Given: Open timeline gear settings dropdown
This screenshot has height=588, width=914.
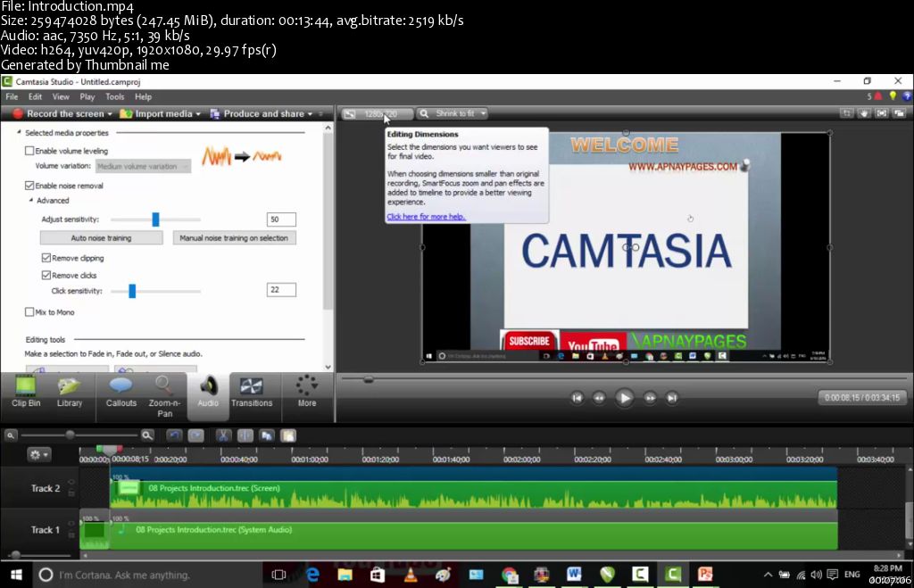Looking at the screenshot, I should 39,454.
